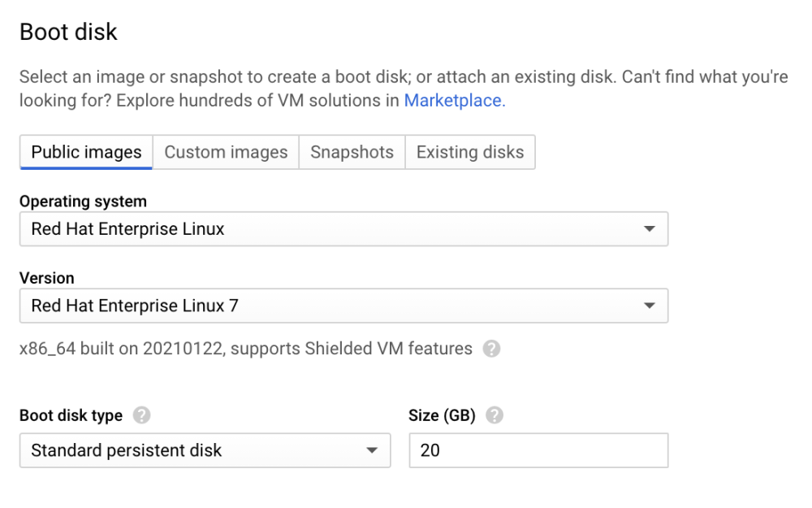Open help tooltip for Boot disk type
Image resolution: width=812 pixels, height=508 pixels.
click(x=142, y=415)
